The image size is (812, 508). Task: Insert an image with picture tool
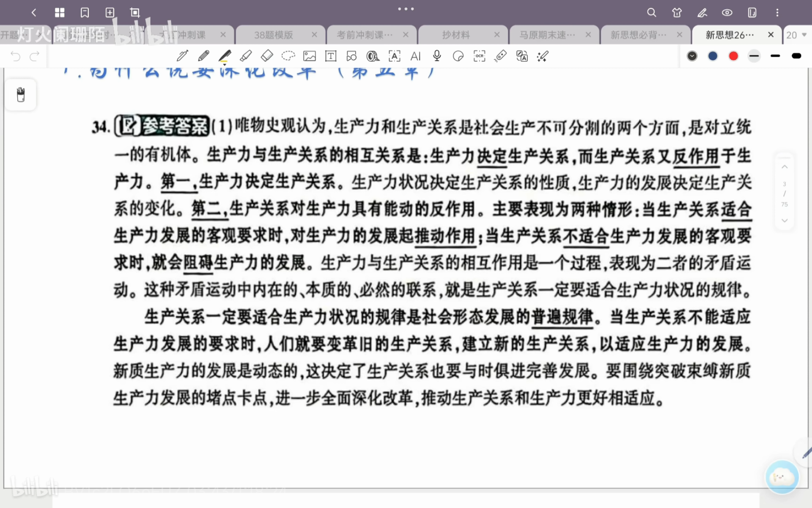coord(310,56)
